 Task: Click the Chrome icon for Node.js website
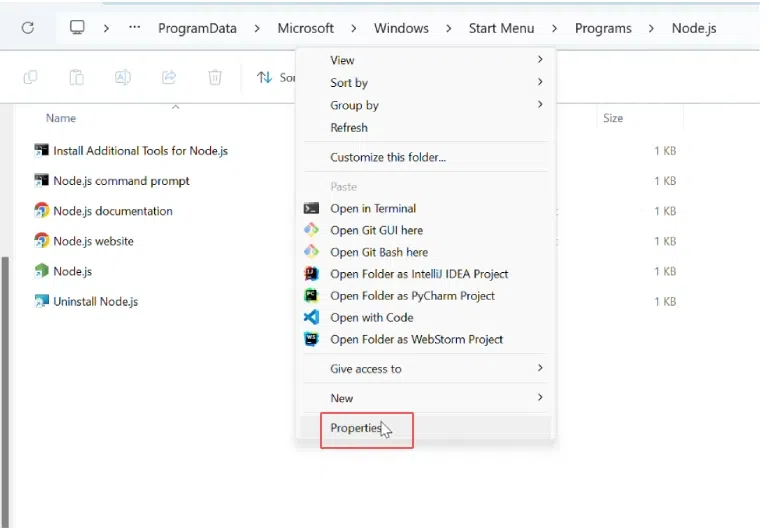tap(42, 241)
